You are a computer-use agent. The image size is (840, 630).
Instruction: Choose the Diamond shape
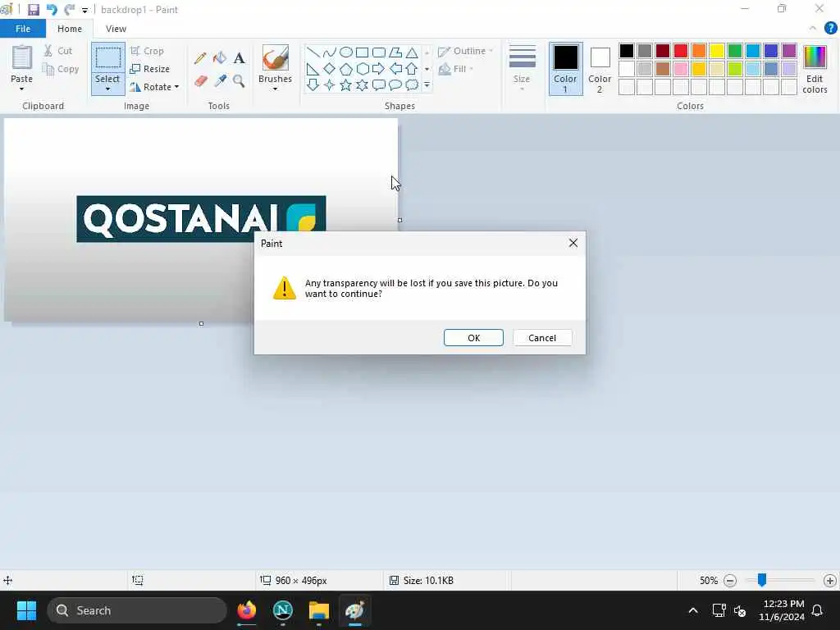point(330,69)
